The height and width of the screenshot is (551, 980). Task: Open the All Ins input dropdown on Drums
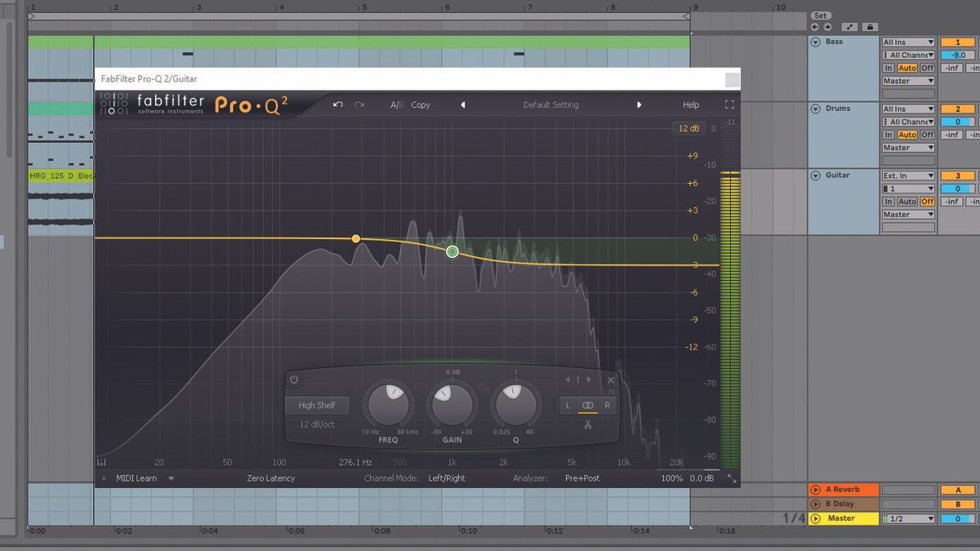[907, 108]
